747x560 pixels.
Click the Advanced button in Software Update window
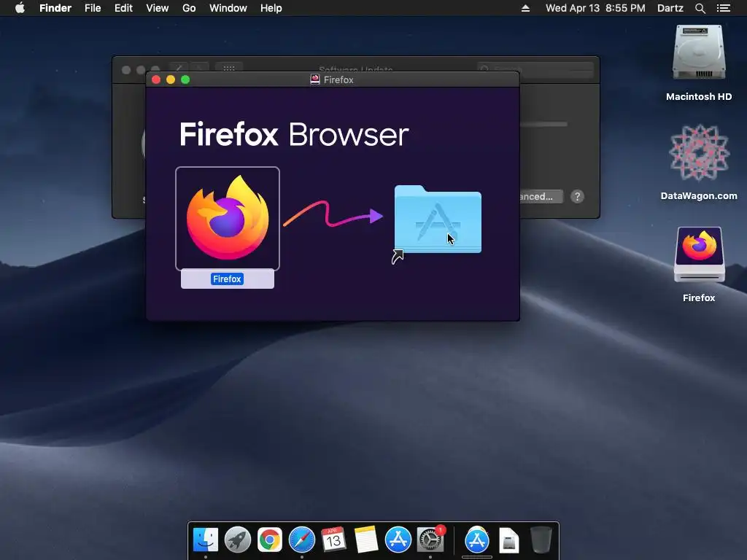click(541, 196)
